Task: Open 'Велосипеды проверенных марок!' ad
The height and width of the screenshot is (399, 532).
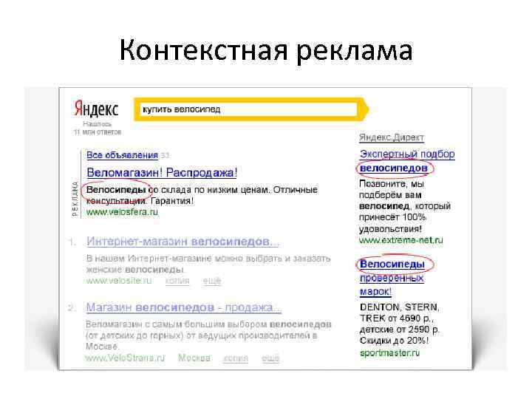Action: (392, 278)
